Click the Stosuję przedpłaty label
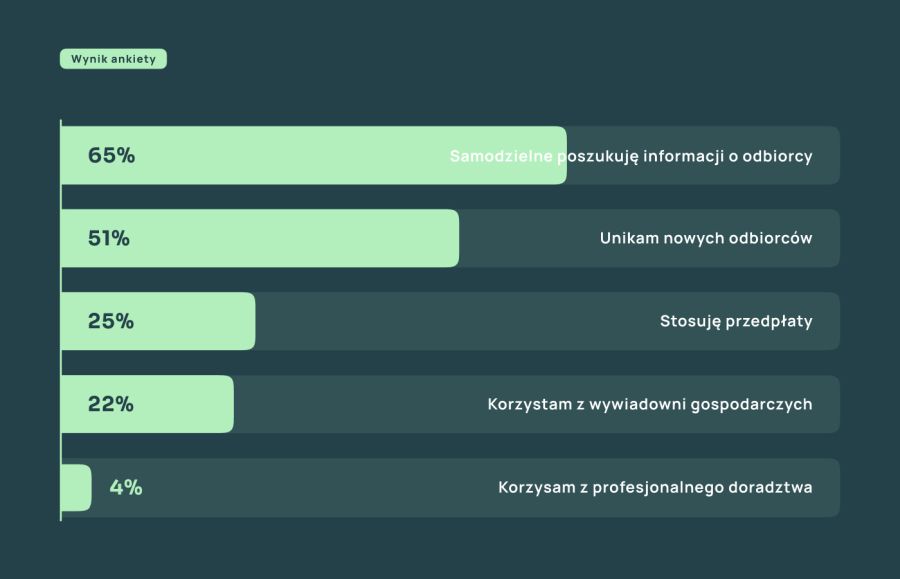This screenshot has width=900, height=579. click(x=735, y=322)
